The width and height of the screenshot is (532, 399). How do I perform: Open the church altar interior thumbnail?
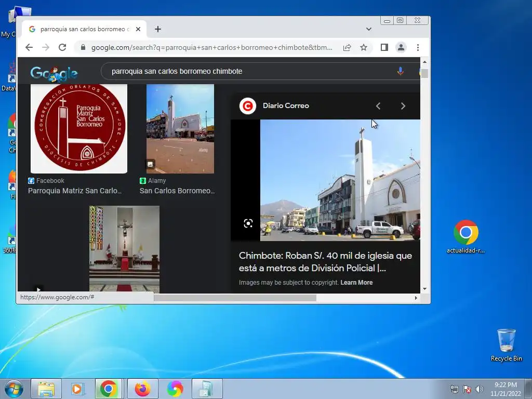click(124, 249)
